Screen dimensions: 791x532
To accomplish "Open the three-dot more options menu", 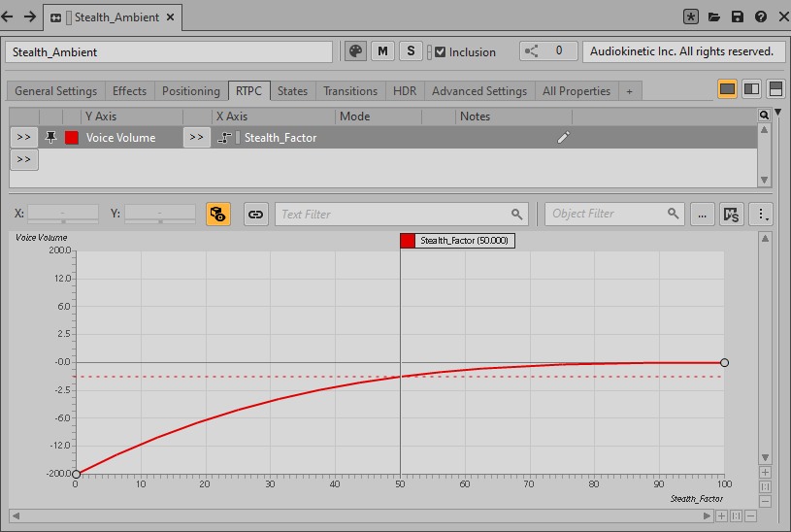I will 763,215.
